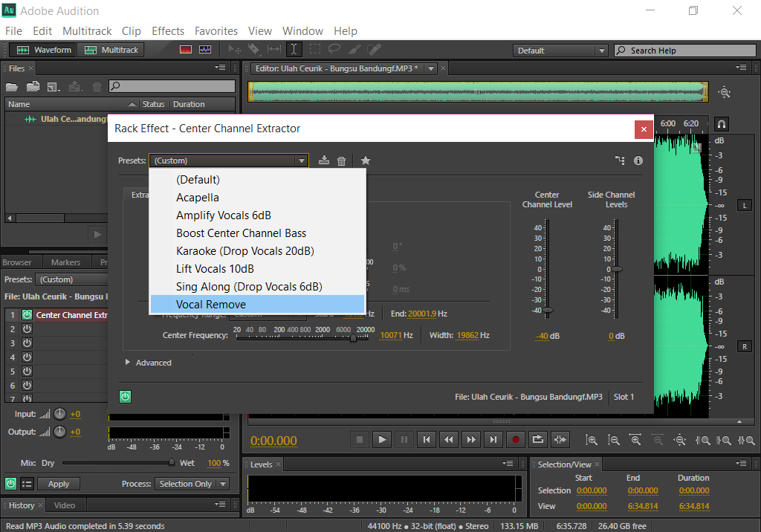
Task: Open workspace Default dropdown
Action: click(x=560, y=51)
